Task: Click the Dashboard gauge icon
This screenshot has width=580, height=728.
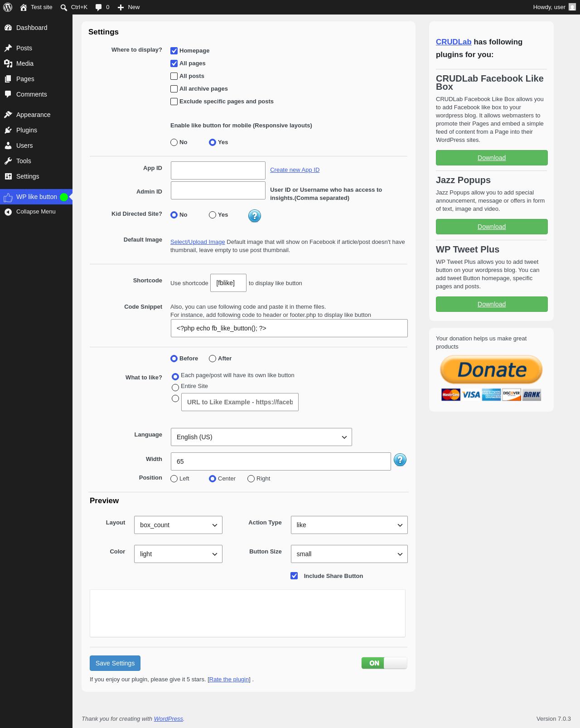Action: pos(8,28)
